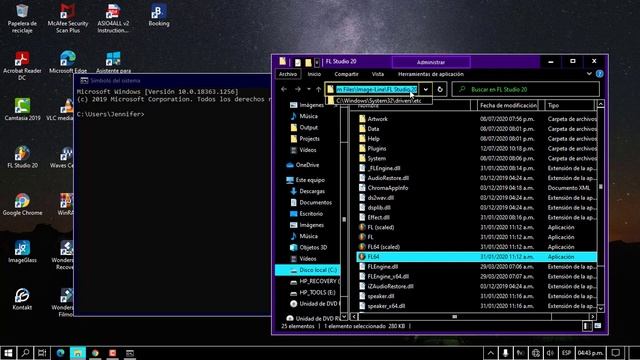Open the clock showing 04:43 p.m.
640x360 pixels.
coord(590,353)
